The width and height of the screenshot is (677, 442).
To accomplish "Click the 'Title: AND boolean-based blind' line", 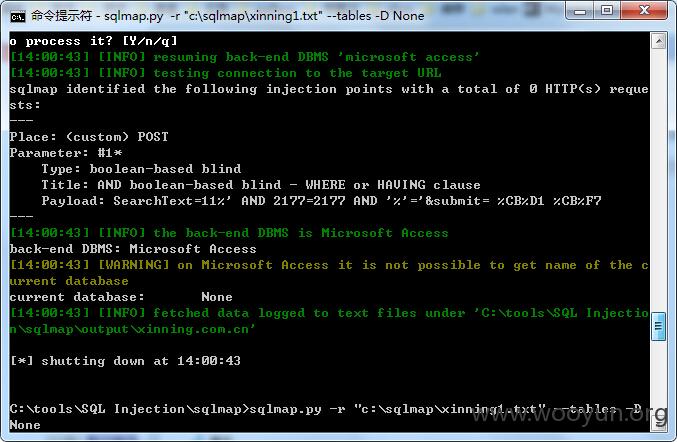I will point(261,185).
